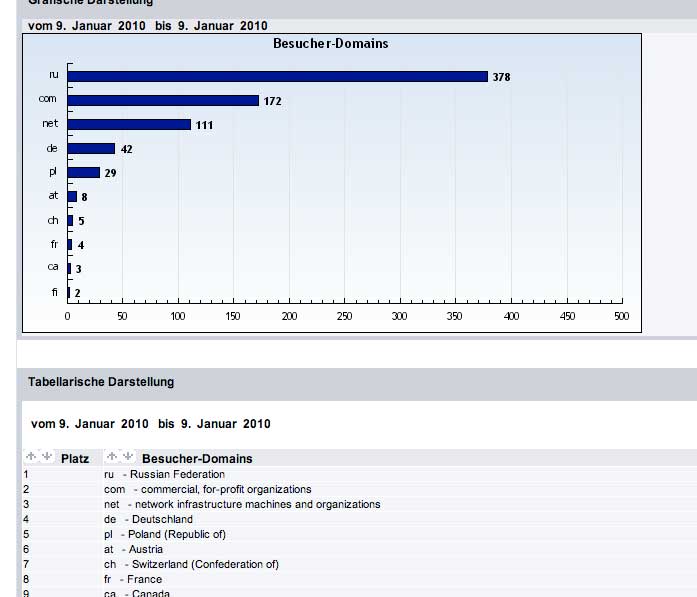The width and height of the screenshot is (697, 597).
Task: Select the de bar showing 42
Action: click(x=91, y=148)
